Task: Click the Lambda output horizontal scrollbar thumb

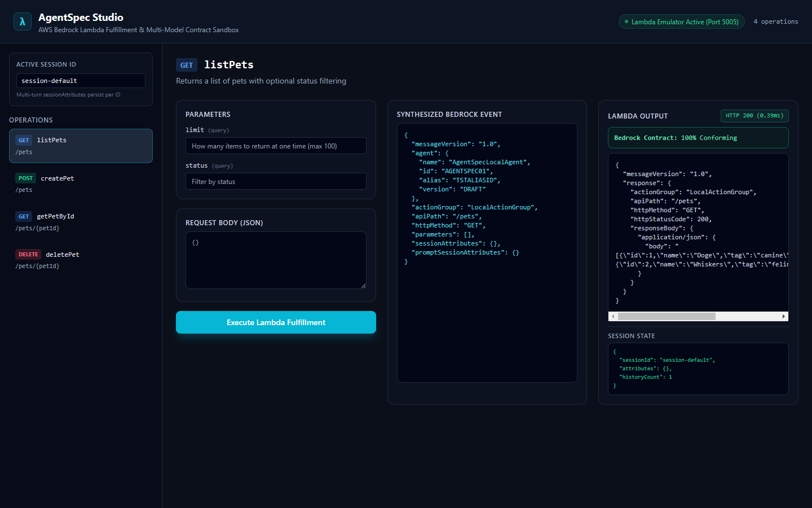Action: click(x=667, y=317)
